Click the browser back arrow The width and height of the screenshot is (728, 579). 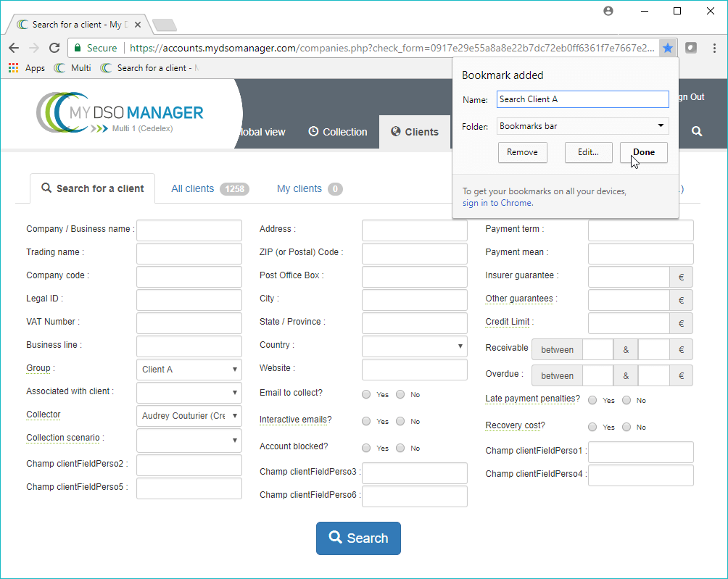14,48
